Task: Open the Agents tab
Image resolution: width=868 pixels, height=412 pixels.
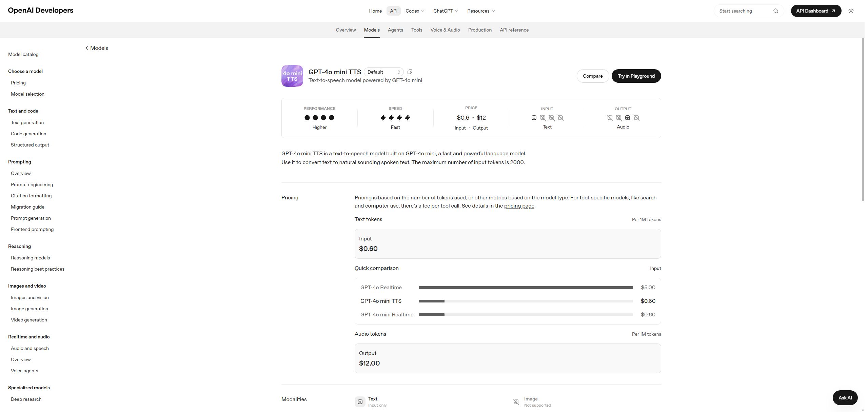Action: click(395, 30)
